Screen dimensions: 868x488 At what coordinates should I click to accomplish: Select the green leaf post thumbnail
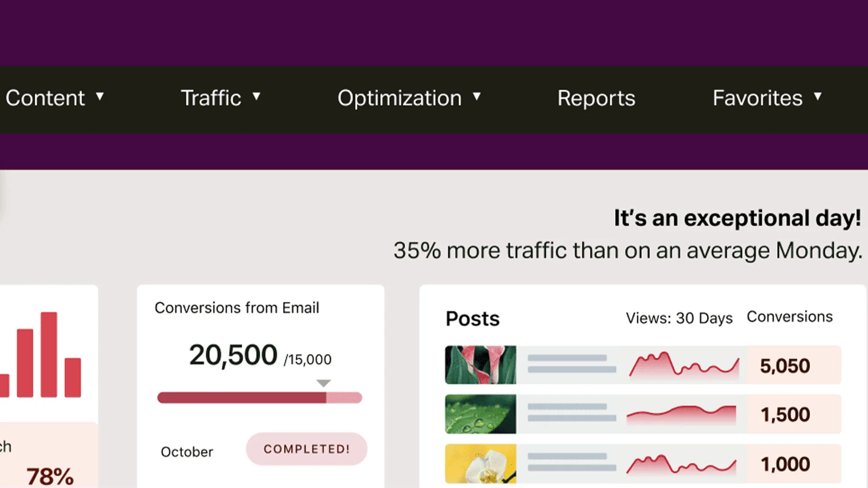(481, 414)
